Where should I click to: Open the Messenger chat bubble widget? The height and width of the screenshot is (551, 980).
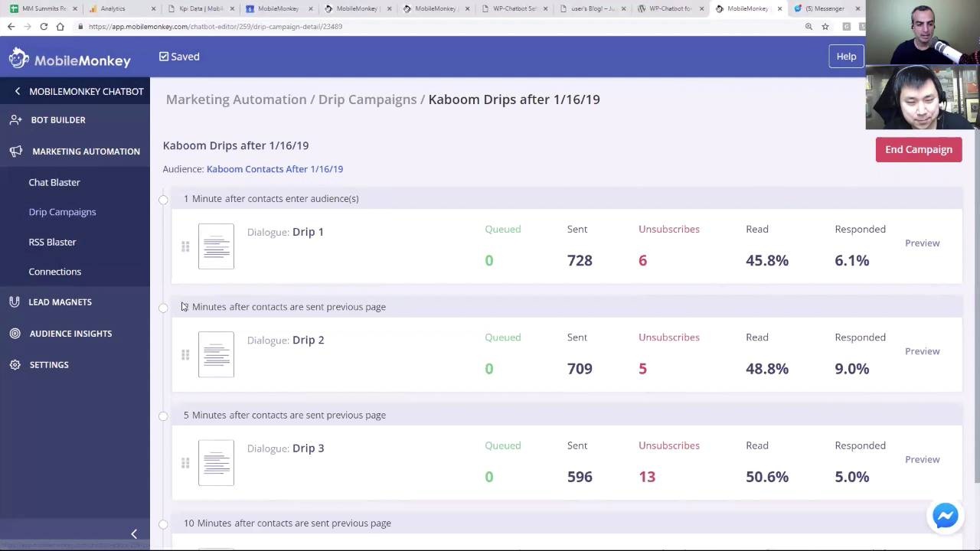pyautogui.click(x=946, y=516)
